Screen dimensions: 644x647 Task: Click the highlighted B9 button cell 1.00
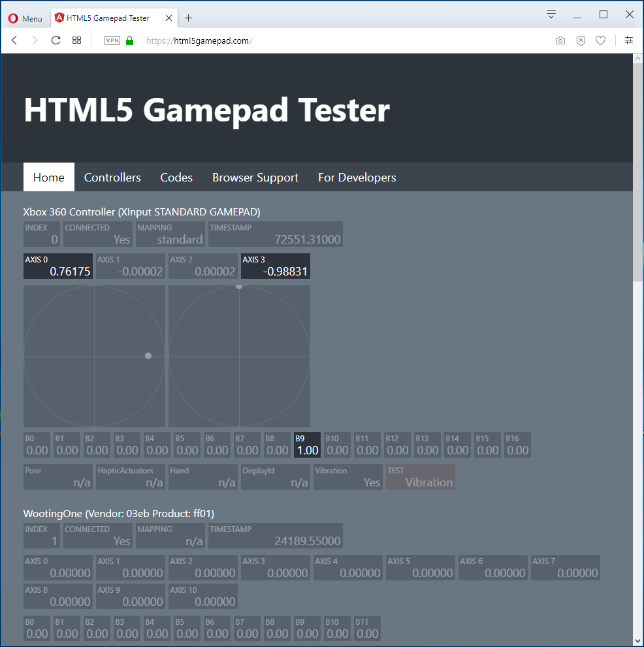(307, 445)
